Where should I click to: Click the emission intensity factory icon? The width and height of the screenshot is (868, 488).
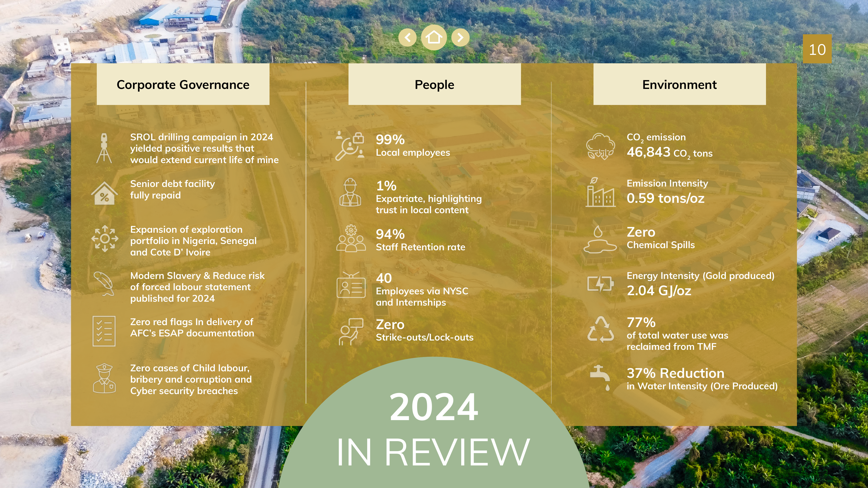tap(600, 192)
